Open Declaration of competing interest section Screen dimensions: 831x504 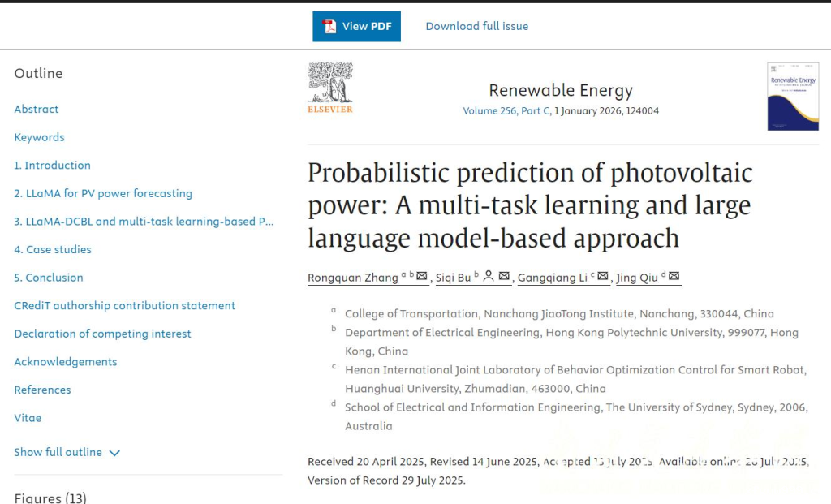pyautogui.click(x=102, y=334)
